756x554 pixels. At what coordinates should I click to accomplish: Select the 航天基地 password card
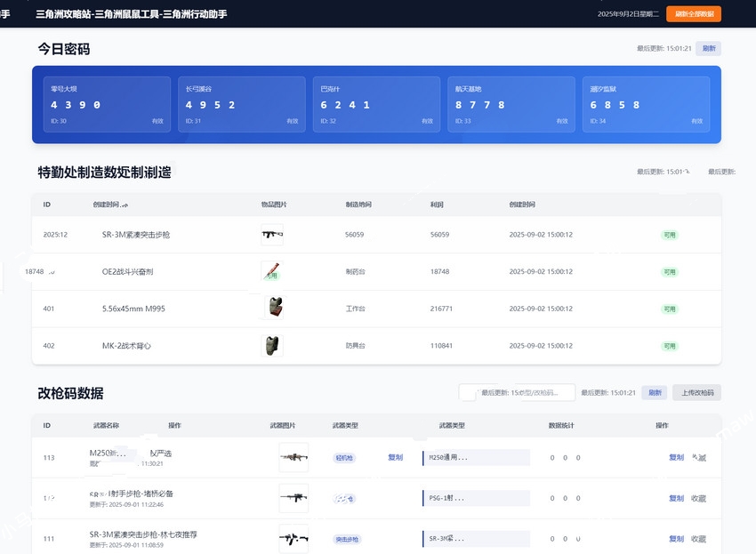511,104
